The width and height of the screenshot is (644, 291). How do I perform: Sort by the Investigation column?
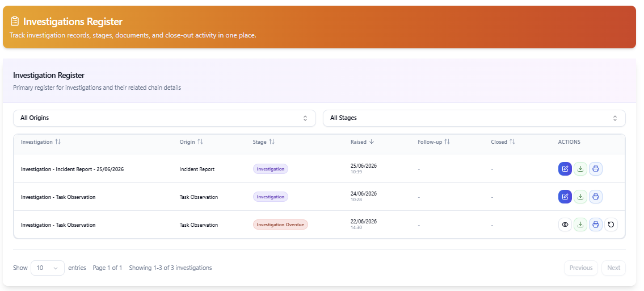41,142
